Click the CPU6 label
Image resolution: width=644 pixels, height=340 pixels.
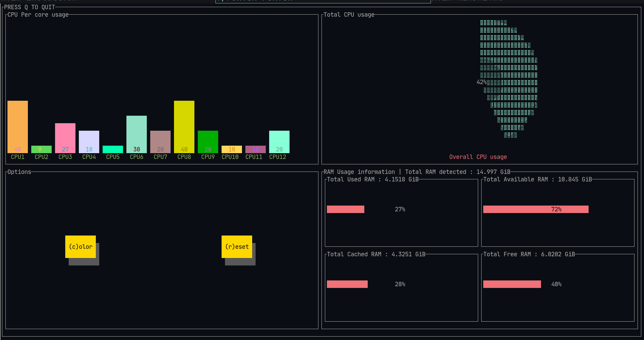[x=137, y=157]
